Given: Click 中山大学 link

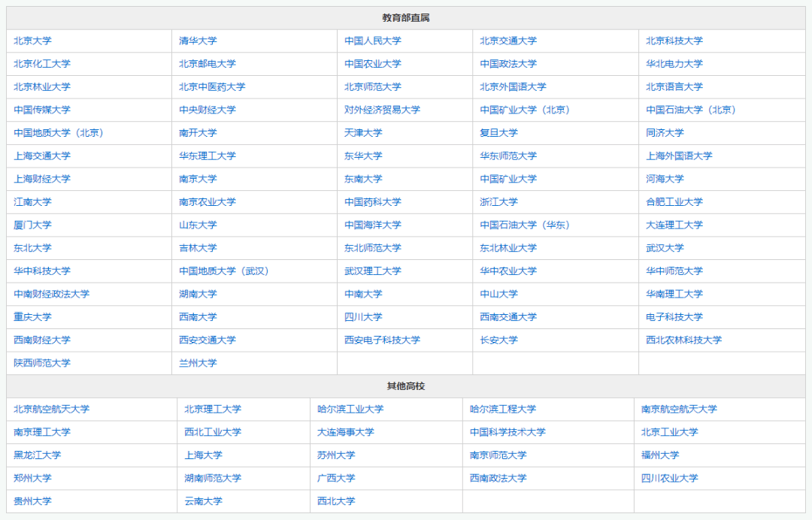Looking at the screenshot, I should (498, 294).
